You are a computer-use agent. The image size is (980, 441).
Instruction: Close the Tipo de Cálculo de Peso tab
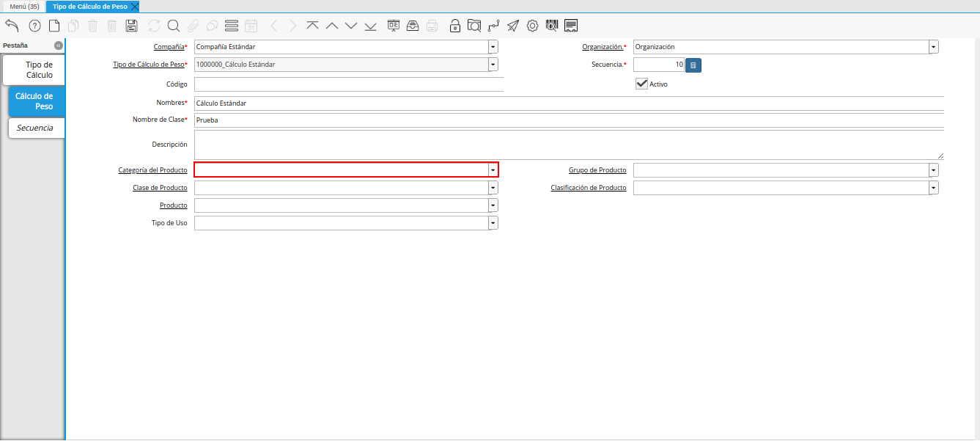pyautogui.click(x=135, y=6)
